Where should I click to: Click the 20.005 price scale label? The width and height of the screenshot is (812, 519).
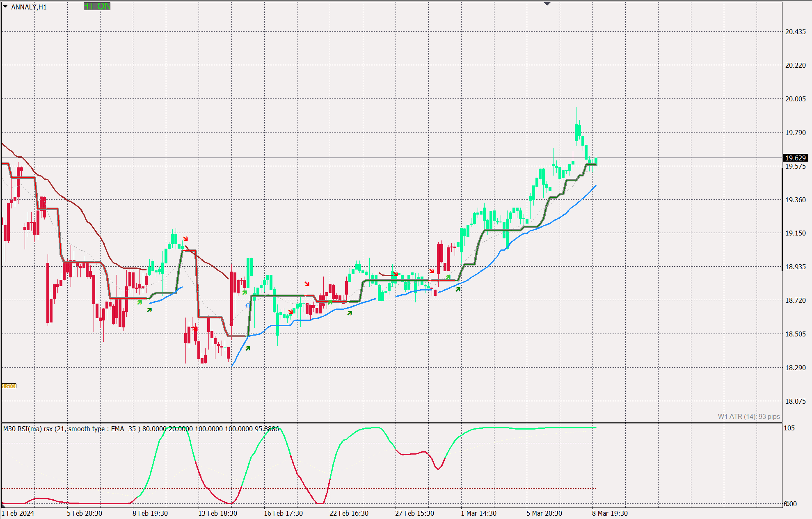point(795,99)
